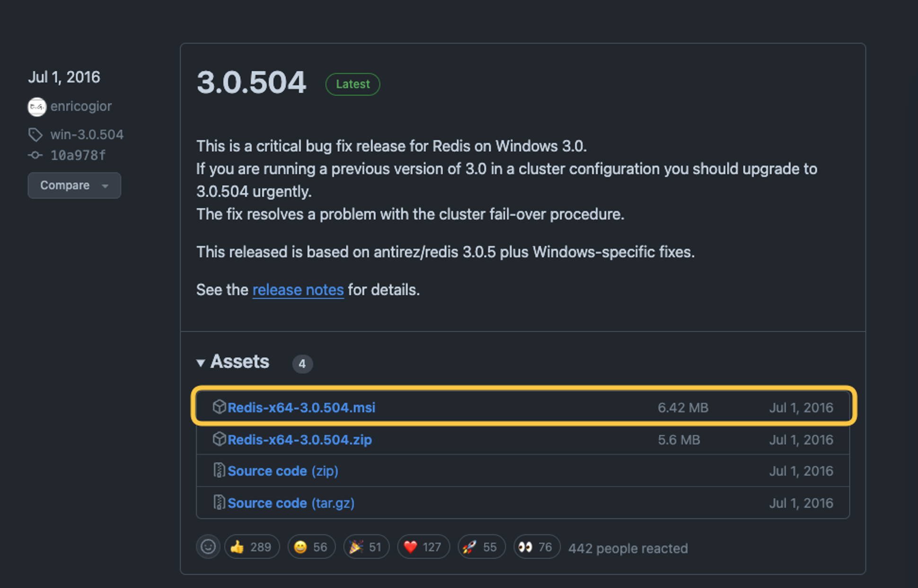Collapse the Assets section triangle
This screenshot has height=588, width=918.
[x=201, y=363]
